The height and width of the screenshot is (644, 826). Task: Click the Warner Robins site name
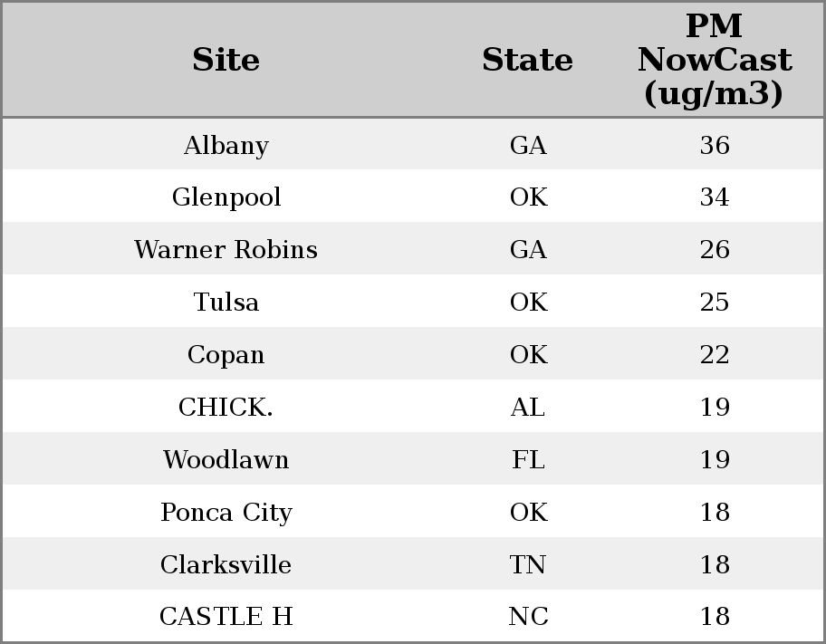pyautogui.click(x=226, y=250)
